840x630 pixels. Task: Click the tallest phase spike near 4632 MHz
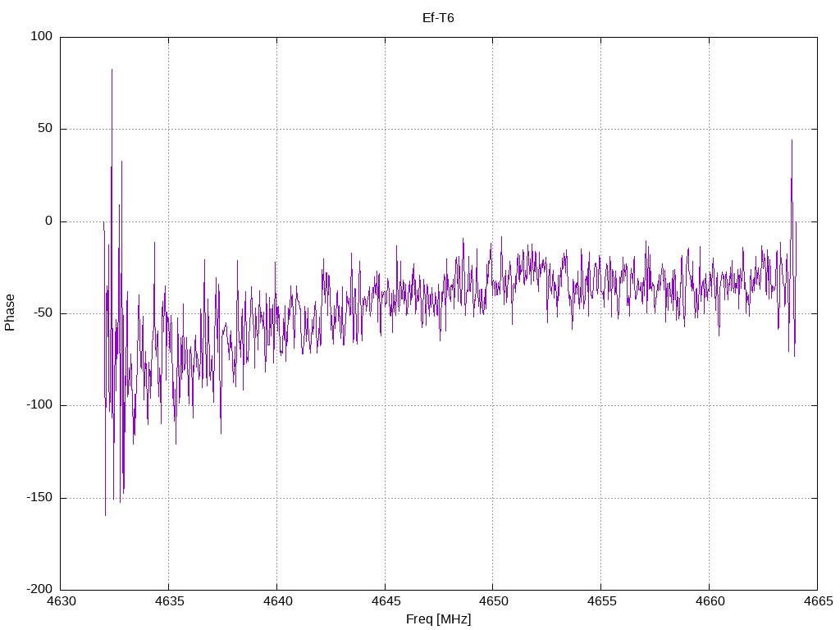click(112, 70)
